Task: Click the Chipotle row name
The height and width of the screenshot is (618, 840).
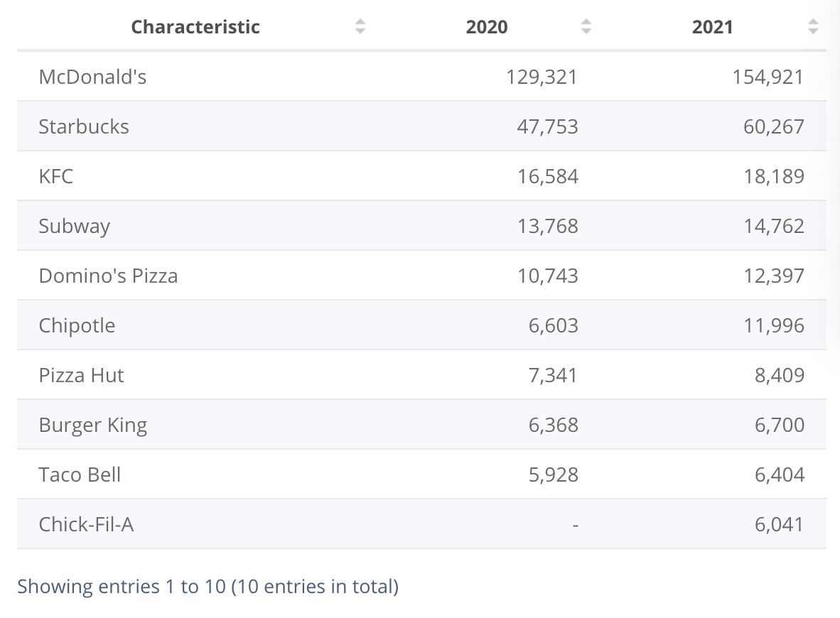Action: (77, 325)
